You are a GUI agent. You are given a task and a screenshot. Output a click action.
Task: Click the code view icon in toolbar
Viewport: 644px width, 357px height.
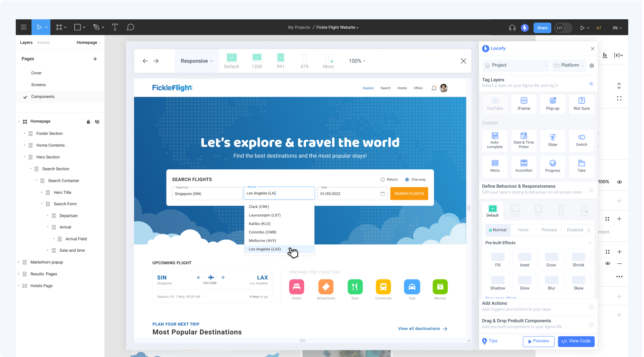coord(561,27)
